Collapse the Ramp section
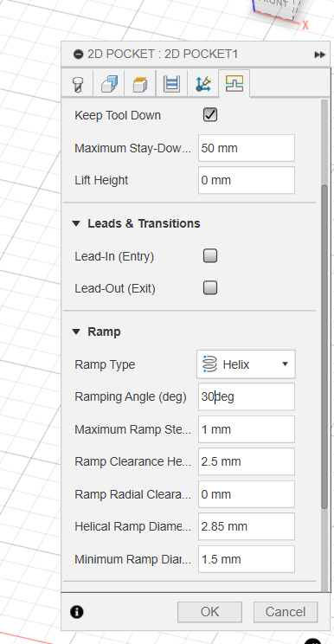Image resolution: width=334 pixels, height=644 pixels. click(76, 332)
